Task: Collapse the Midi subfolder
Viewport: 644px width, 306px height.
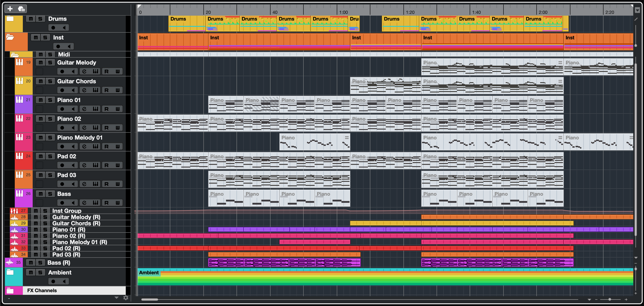Action: pyautogui.click(x=15, y=55)
